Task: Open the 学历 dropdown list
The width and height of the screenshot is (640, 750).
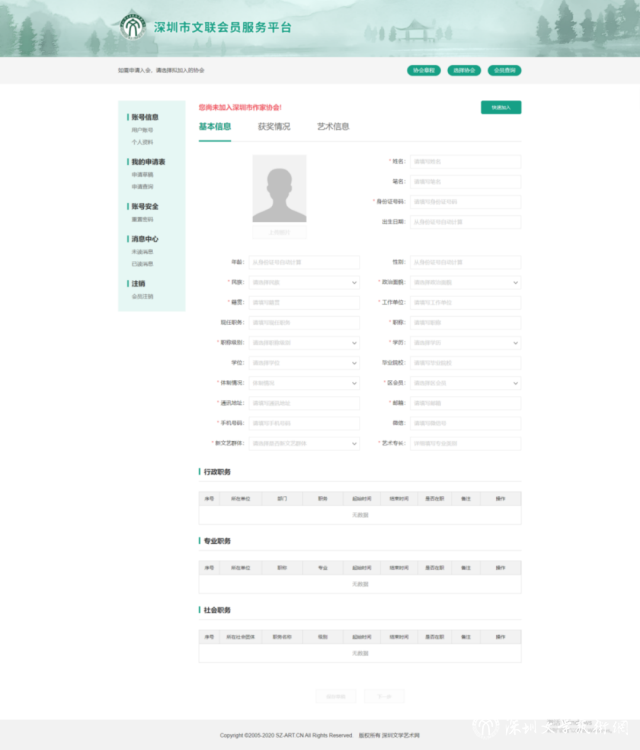Action: [465, 342]
